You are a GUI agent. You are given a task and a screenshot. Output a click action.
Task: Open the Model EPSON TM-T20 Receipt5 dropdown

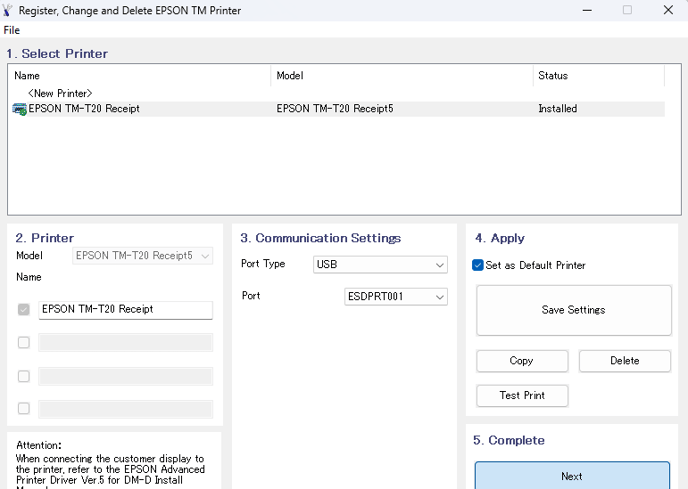pyautogui.click(x=143, y=256)
